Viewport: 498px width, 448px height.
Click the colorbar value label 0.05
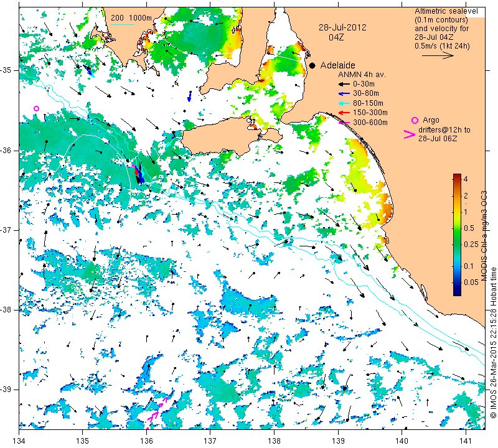(x=471, y=282)
